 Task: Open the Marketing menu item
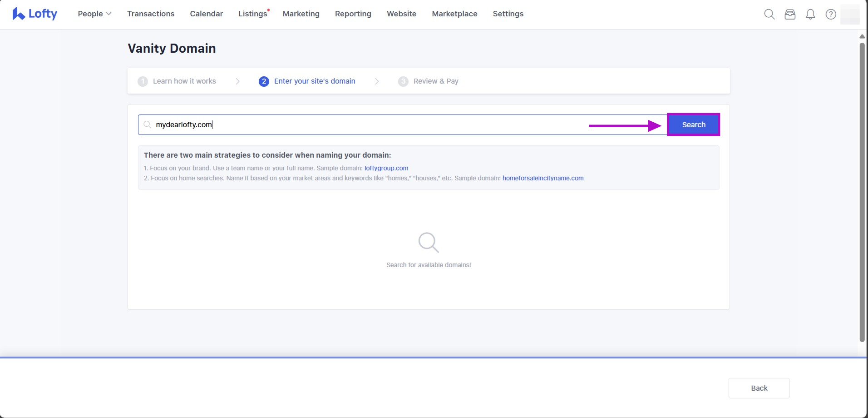pos(301,14)
